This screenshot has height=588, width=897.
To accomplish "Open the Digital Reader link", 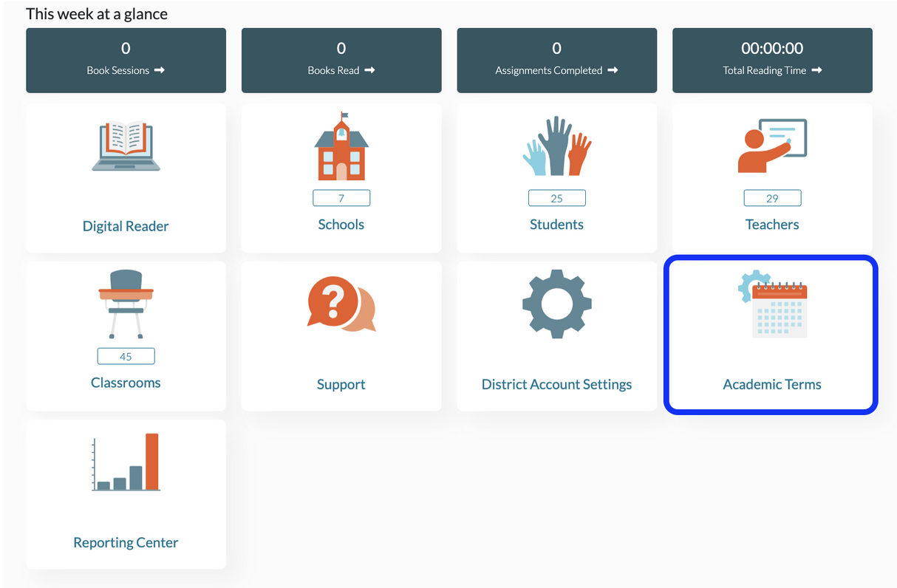I will (x=126, y=226).
